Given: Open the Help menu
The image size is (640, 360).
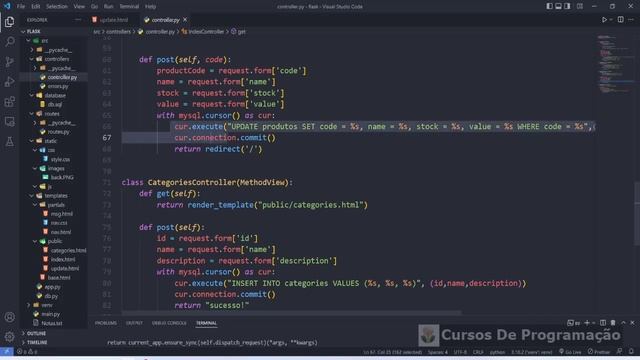Looking at the screenshot, I should coord(150,7).
